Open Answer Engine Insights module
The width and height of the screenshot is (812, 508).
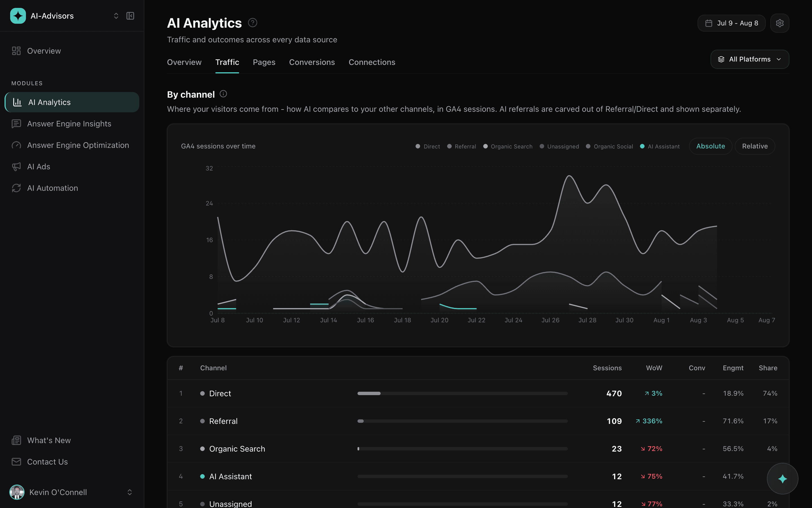pos(72,124)
